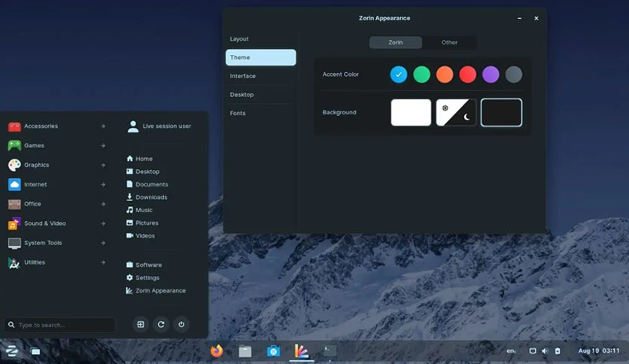The width and height of the screenshot is (629, 364).
Task: Click the Type to search field
Action: point(60,325)
